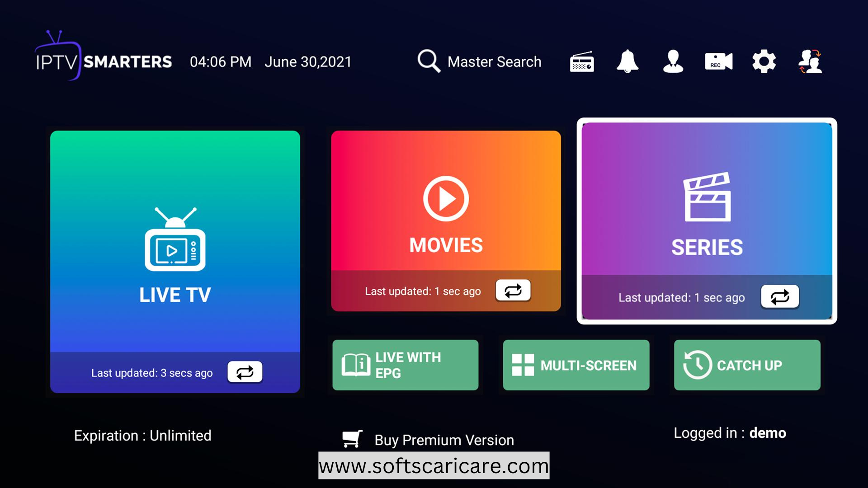Open Settings gear icon

pyautogui.click(x=763, y=61)
